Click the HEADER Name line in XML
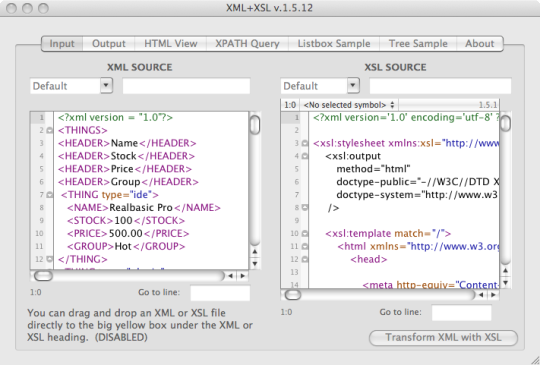The width and height of the screenshot is (540, 365). pos(127,143)
